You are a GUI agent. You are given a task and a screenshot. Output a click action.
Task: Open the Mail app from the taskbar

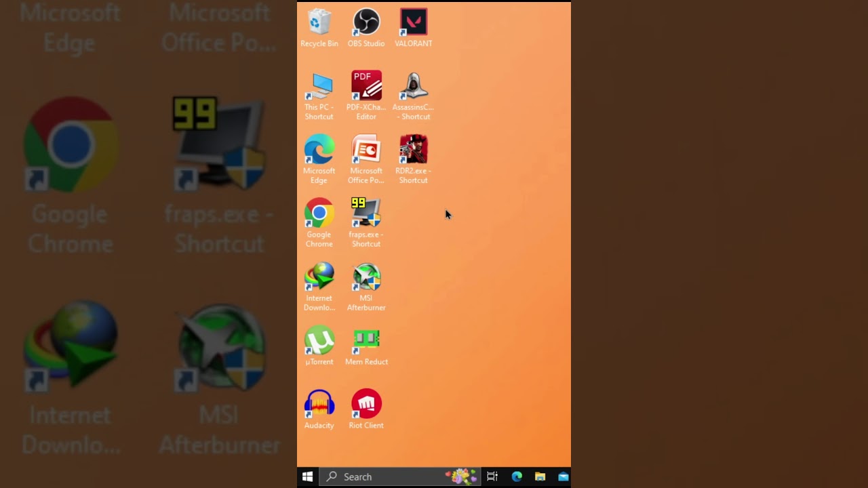(x=563, y=477)
